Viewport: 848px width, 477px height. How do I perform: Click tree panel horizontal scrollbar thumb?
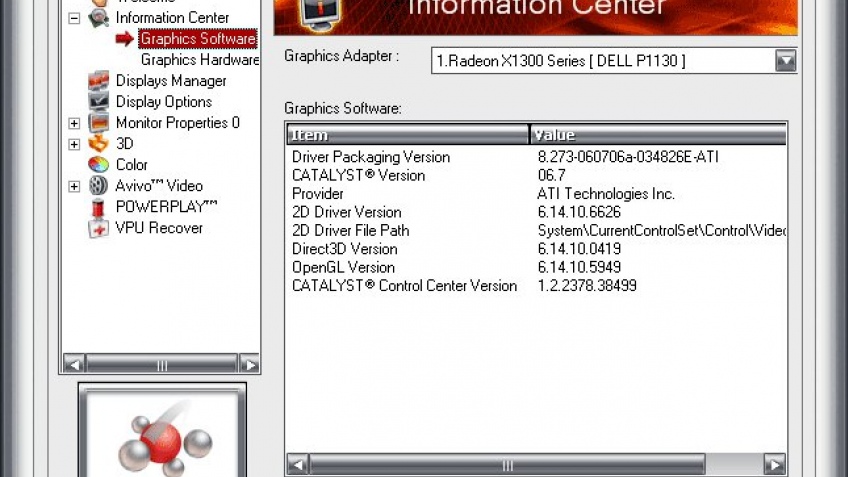(x=162, y=365)
